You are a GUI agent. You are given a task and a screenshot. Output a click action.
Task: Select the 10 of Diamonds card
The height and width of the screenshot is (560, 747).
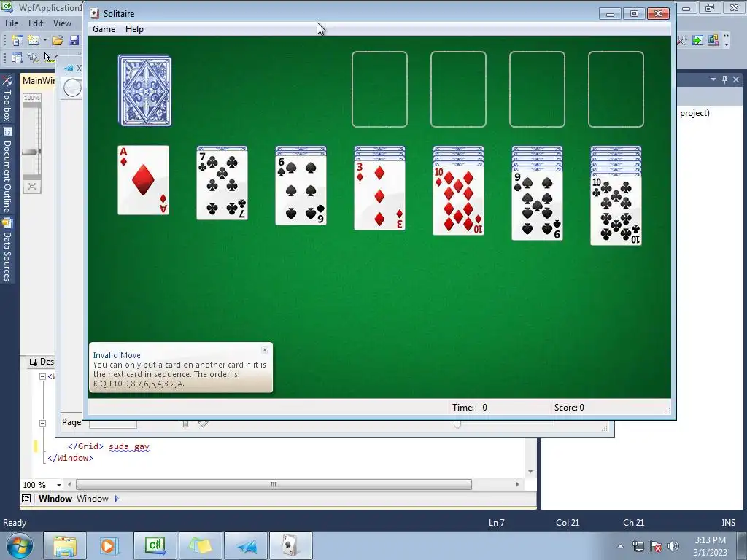coord(458,201)
